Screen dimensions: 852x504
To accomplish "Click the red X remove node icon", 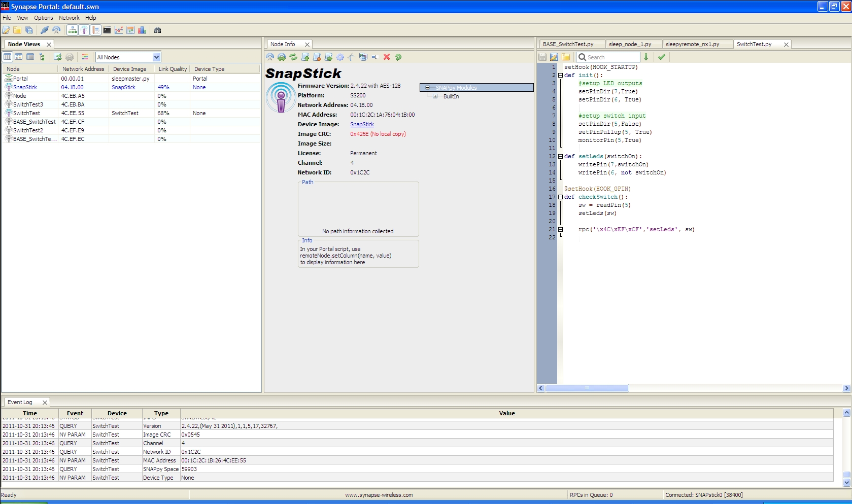I will (x=387, y=57).
